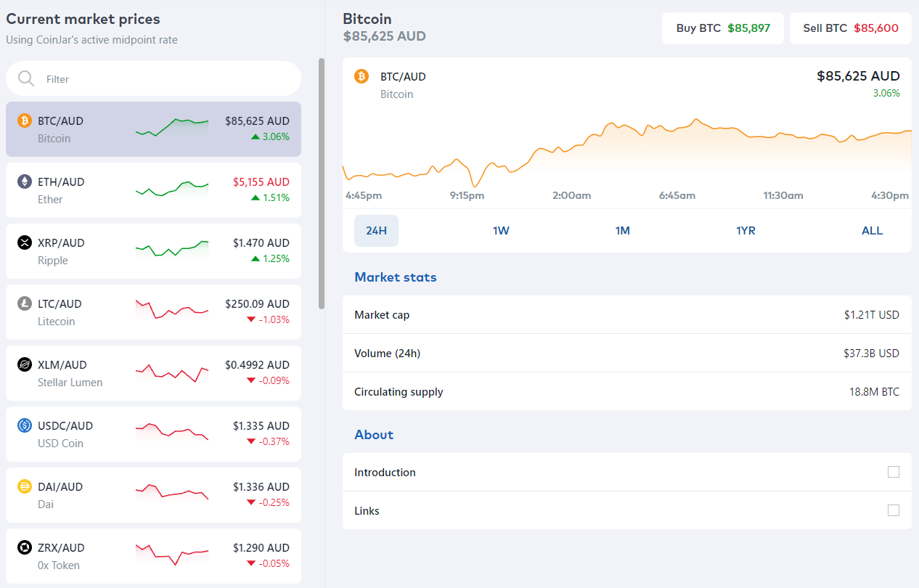Select the XRP/AUD pair label
Viewport: 919px width, 588px height.
(x=61, y=242)
